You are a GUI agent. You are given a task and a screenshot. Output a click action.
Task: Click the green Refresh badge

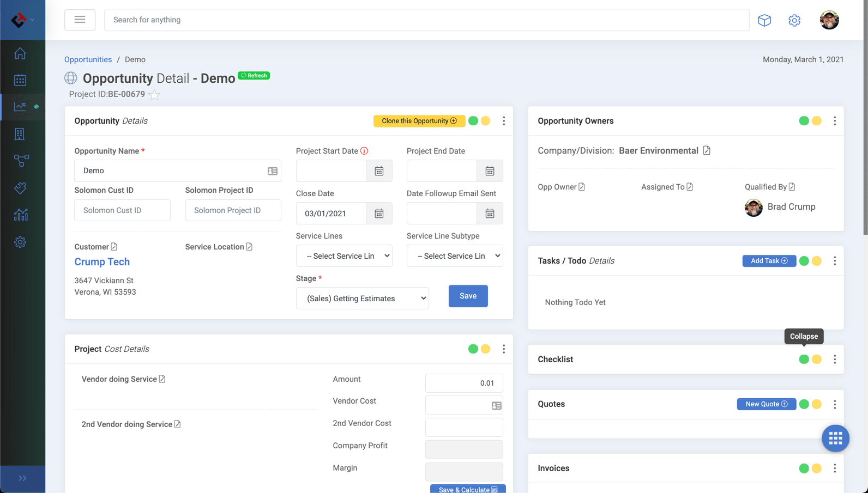(x=254, y=76)
